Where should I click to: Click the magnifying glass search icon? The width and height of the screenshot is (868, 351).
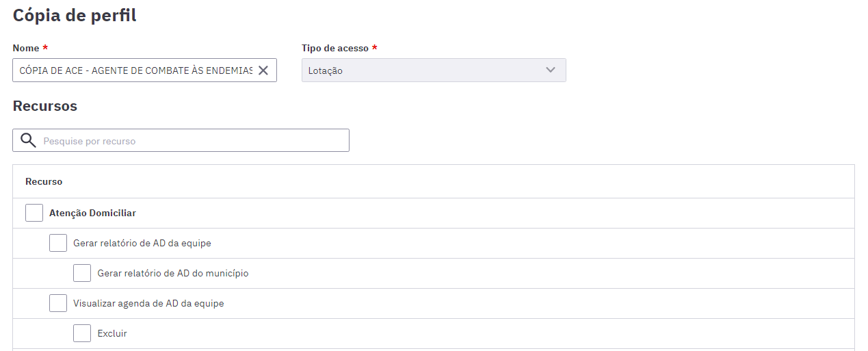(28, 140)
